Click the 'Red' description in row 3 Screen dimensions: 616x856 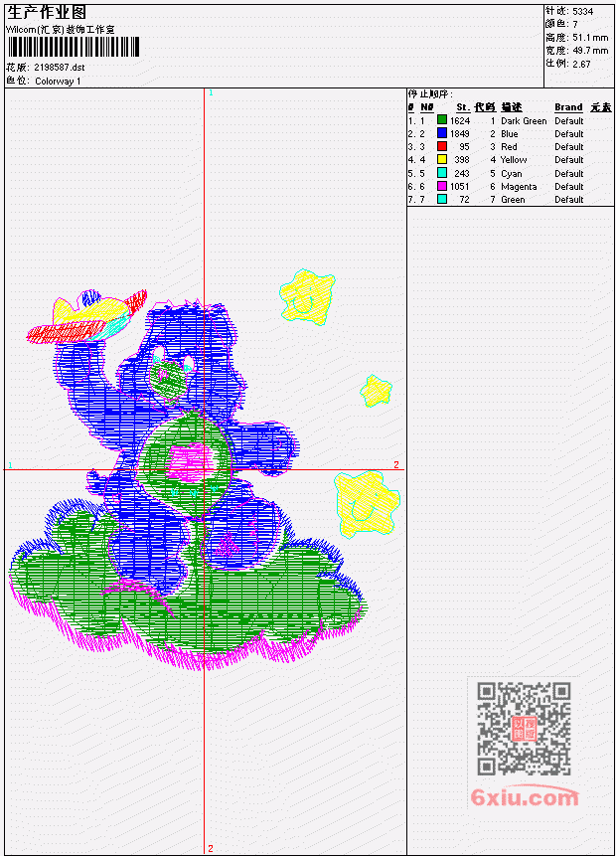(509, 147)
